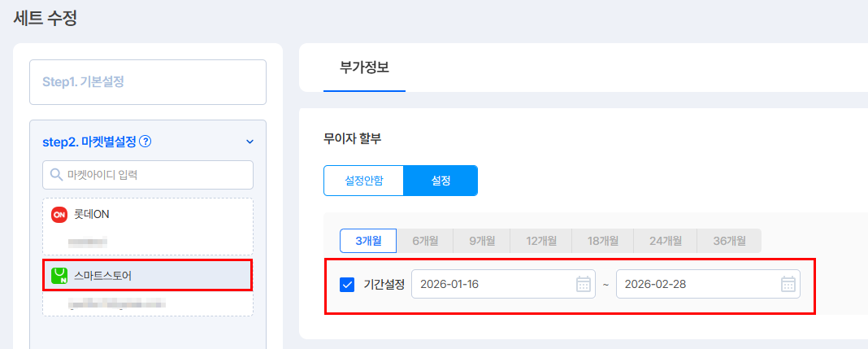Open the Step1. 기본설정 section

[x=148, y=82]
